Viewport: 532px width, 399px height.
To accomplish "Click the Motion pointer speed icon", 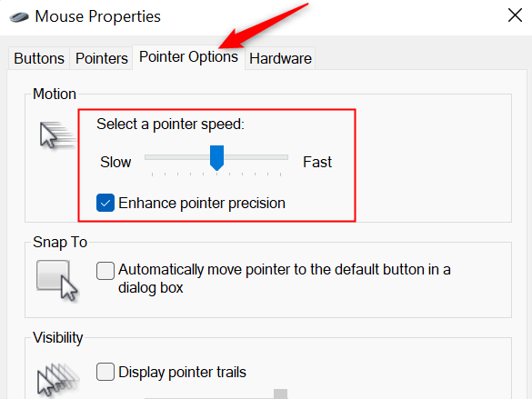I will point(56,135).
